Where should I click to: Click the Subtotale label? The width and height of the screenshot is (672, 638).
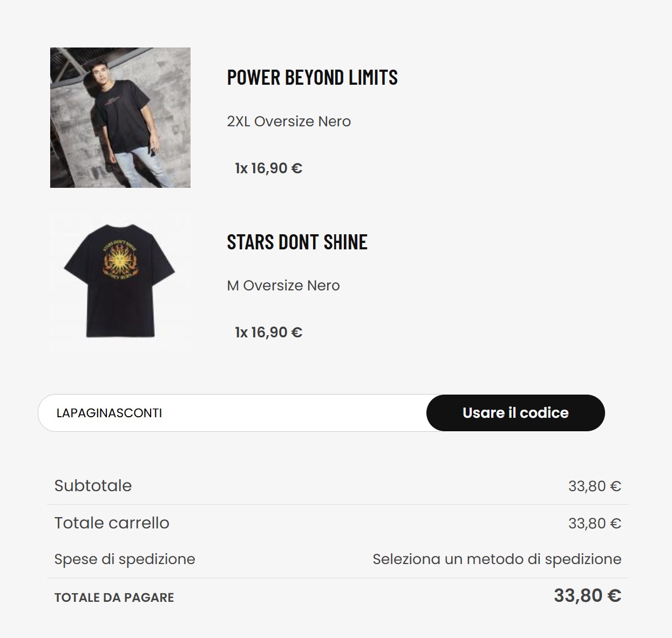click(x=93, y=486)
